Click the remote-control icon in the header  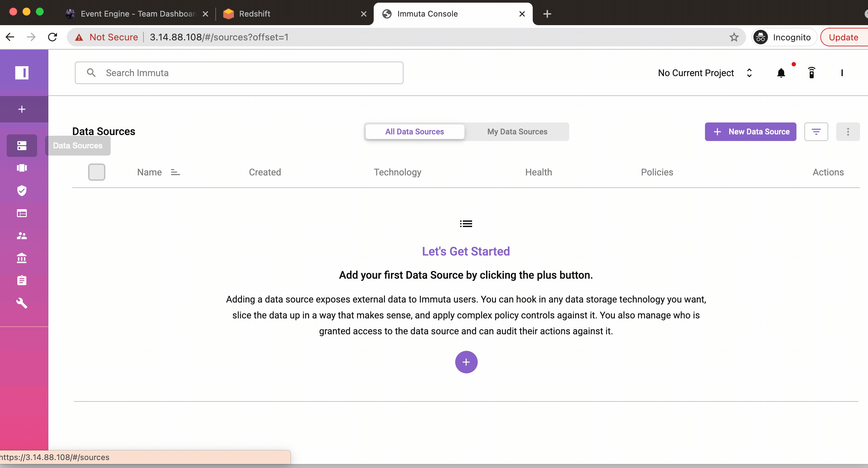811,73
